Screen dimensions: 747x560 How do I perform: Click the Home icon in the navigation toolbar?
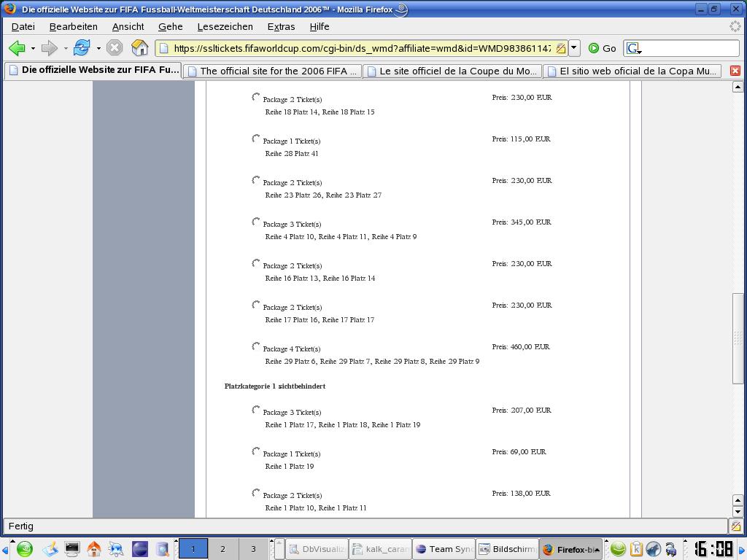coord(139,48)
